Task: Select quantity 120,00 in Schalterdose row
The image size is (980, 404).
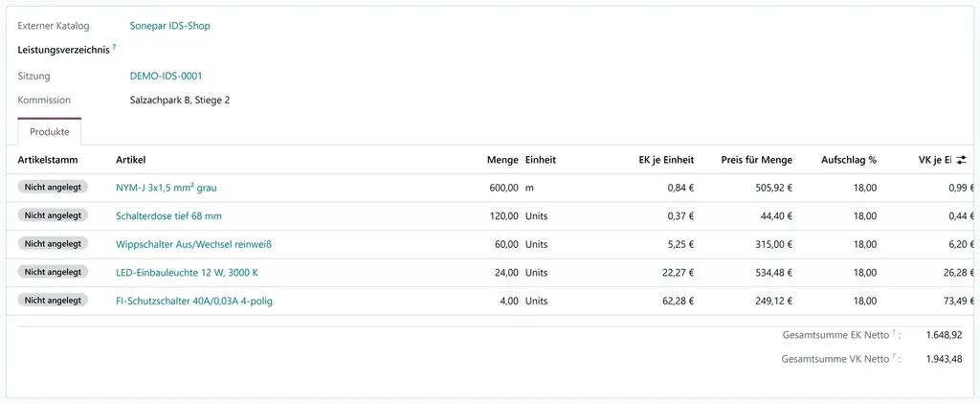Action: pyautogui.click(x=503, y=215)
